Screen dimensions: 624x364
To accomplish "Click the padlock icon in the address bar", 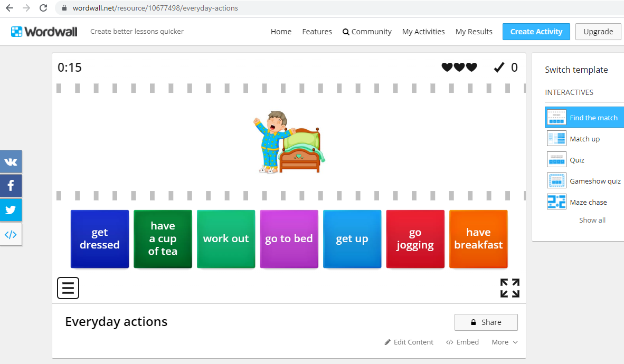I will click(64, 8).
